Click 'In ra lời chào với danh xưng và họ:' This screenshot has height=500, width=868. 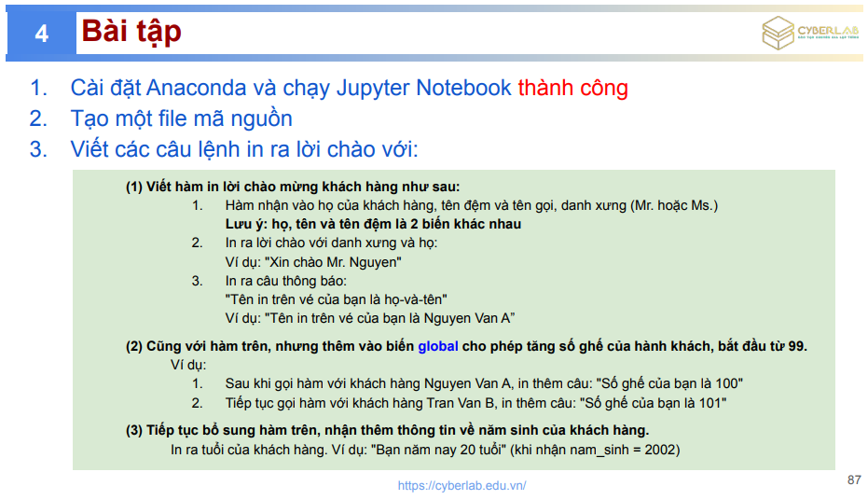pos(331,243)
